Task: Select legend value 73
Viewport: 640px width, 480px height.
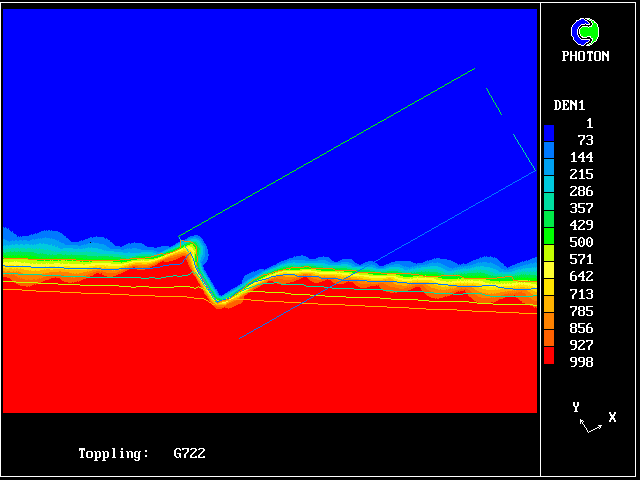Action: click(585, 140)
